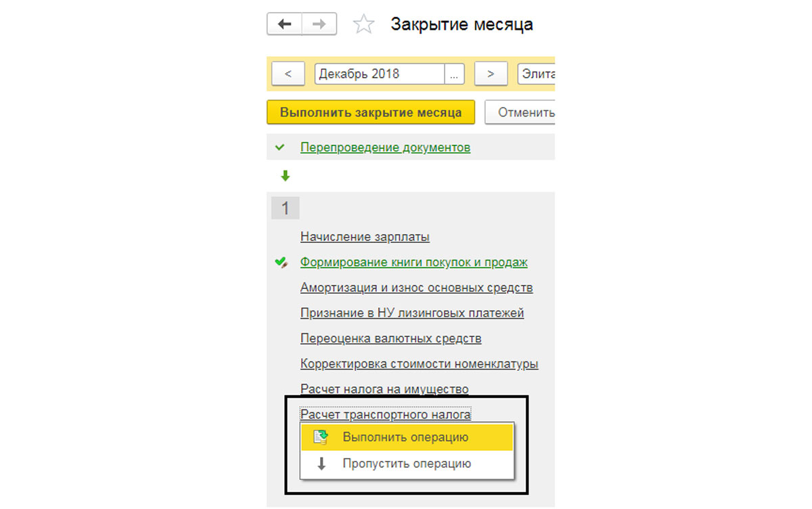Choose 'Пропустить операцию' from context menu
This screenshot has width=812, height=509.
[407, 464]
